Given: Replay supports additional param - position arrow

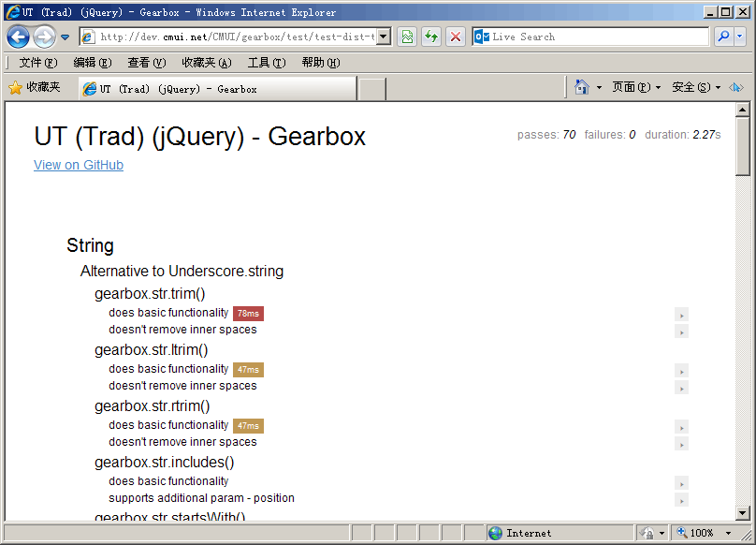Looking at the screenshot, I should tap(681, 501).
